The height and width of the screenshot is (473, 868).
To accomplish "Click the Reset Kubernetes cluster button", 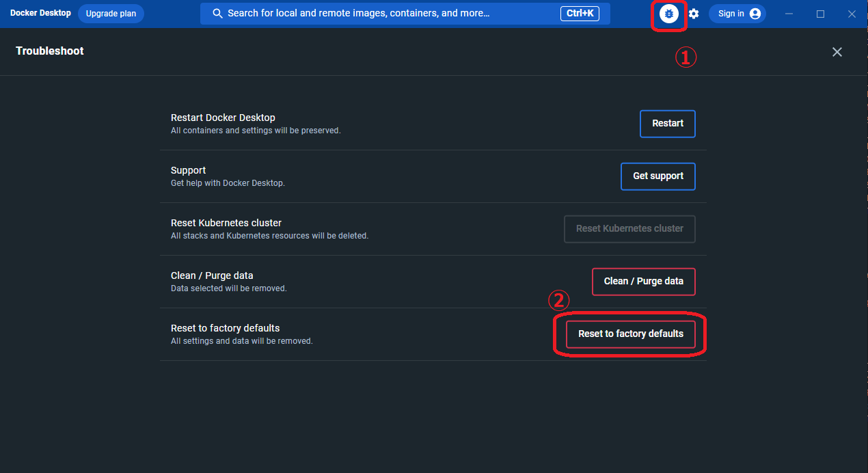I will pyautogui.click(x=629, y=229).
